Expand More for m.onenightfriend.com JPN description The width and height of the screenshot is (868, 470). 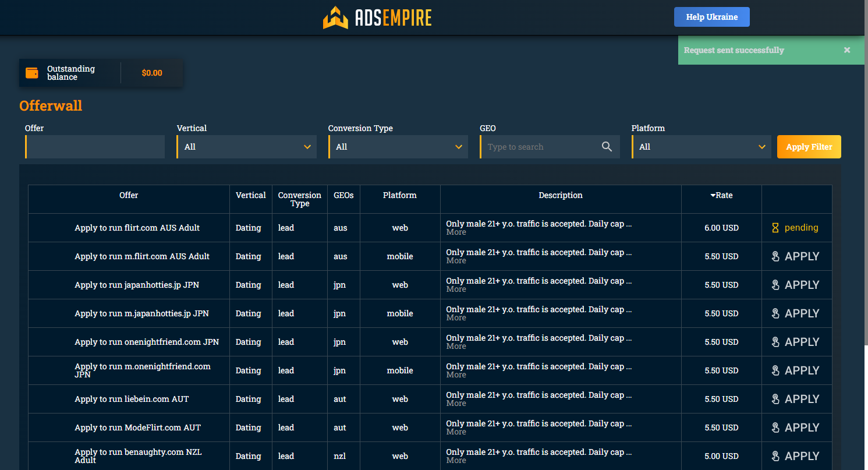pos(456,375)
